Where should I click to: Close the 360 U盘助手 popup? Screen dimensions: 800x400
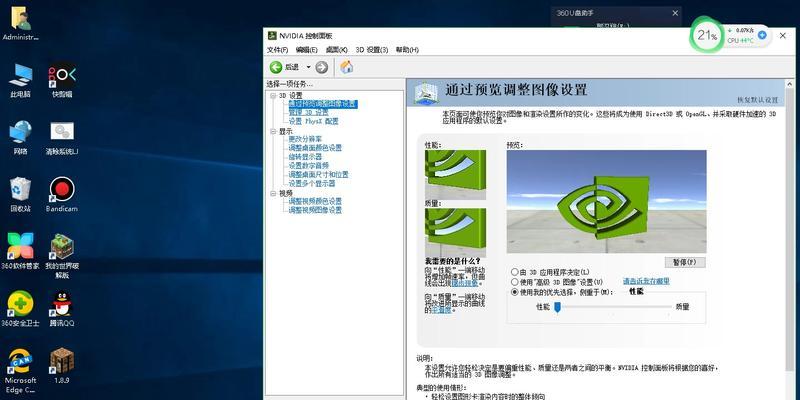coord(675,13)
